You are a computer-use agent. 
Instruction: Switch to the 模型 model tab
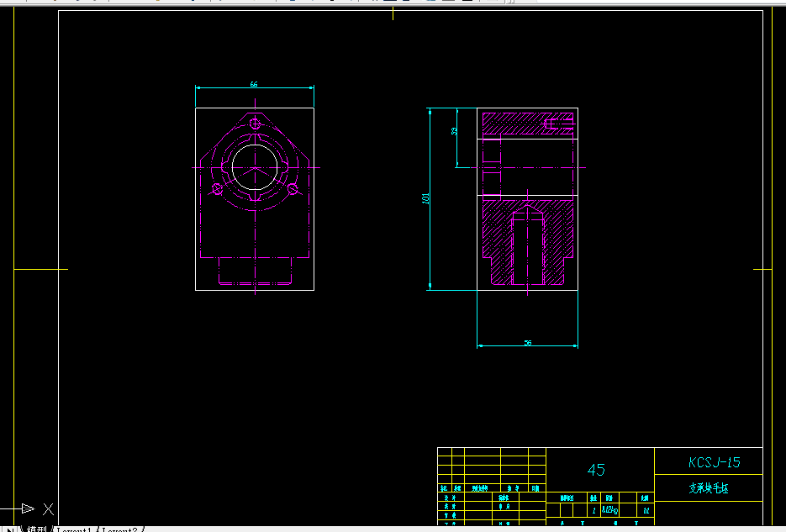pos(37,529)
